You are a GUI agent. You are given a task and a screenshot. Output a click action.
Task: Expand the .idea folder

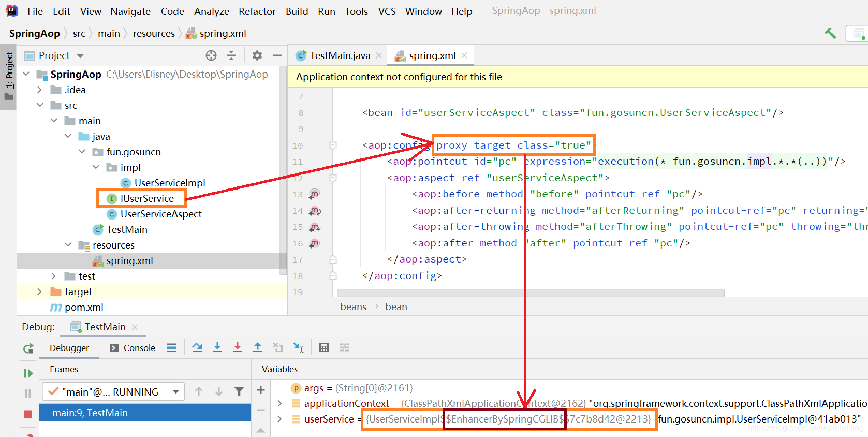(x=40, y=90)
